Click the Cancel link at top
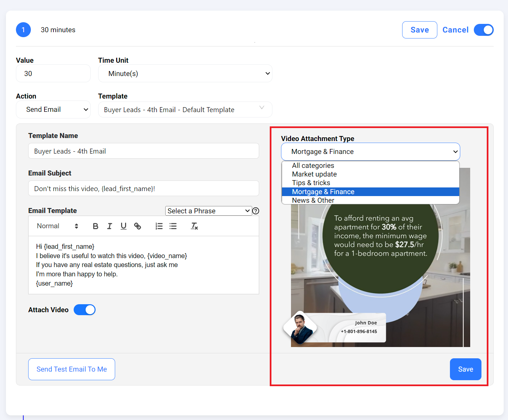The height and width of the screenshot is (420, 508). tap(455, 30)
